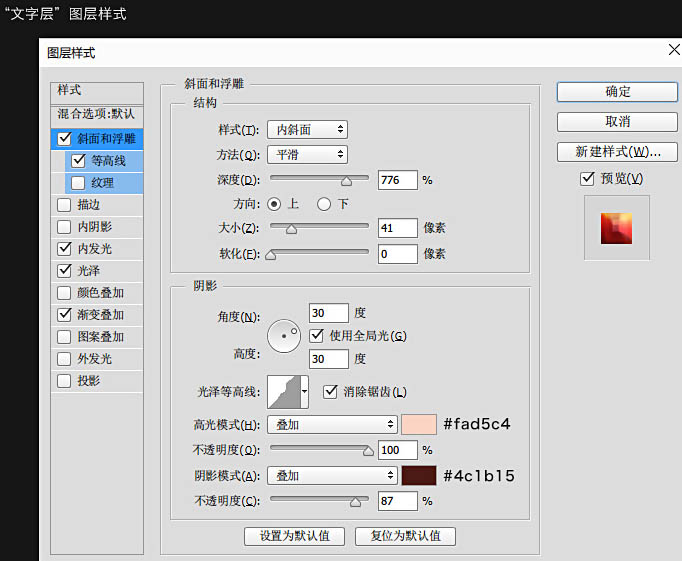Click the 角度 angle input field
Screen dimensions: 682x561
328,313
